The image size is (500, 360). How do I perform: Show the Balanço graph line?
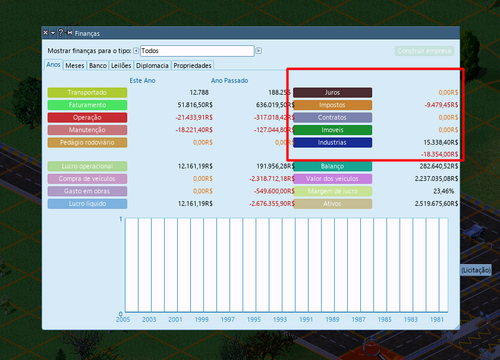(333, 166)
